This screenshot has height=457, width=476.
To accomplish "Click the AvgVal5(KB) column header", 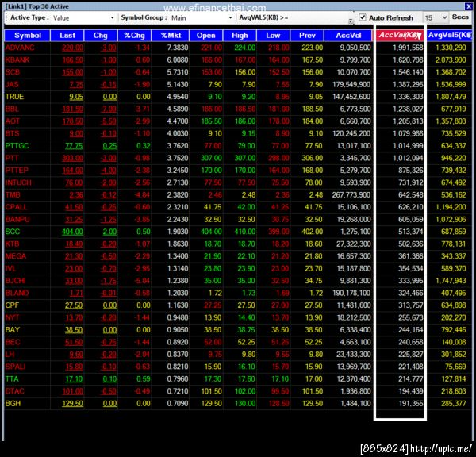I will coord(450,36).
